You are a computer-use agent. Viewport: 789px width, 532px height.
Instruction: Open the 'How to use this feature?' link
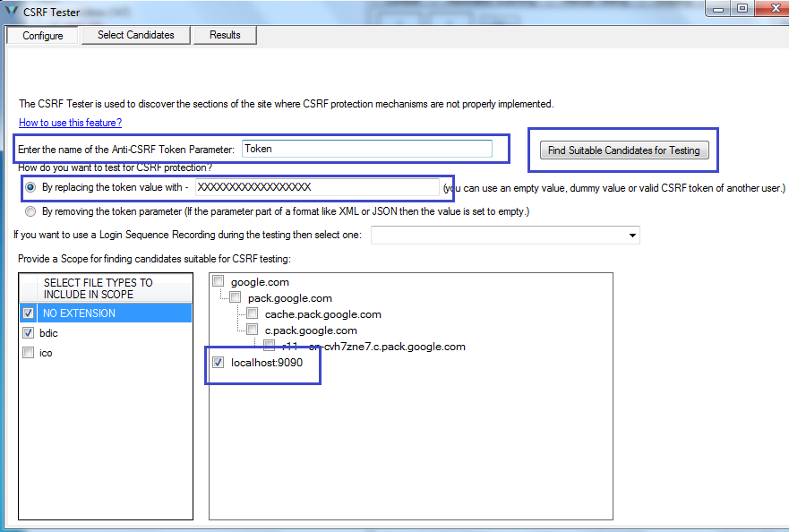69,123
